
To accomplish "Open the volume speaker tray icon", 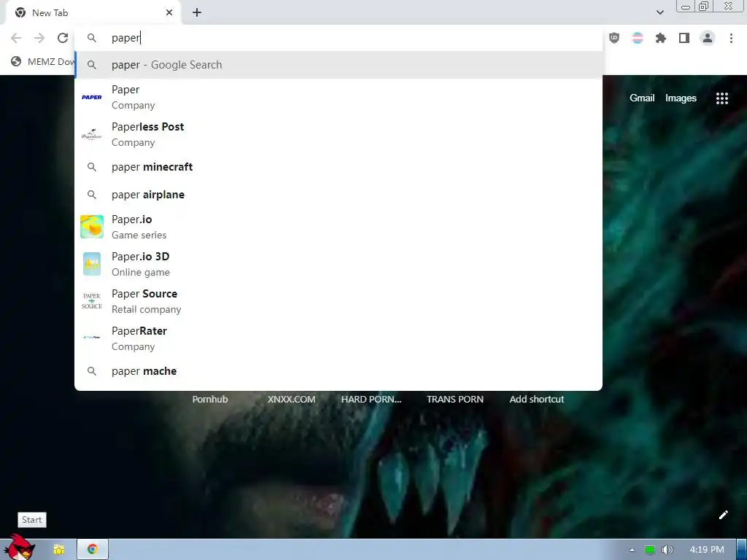I will coord(667,550).
